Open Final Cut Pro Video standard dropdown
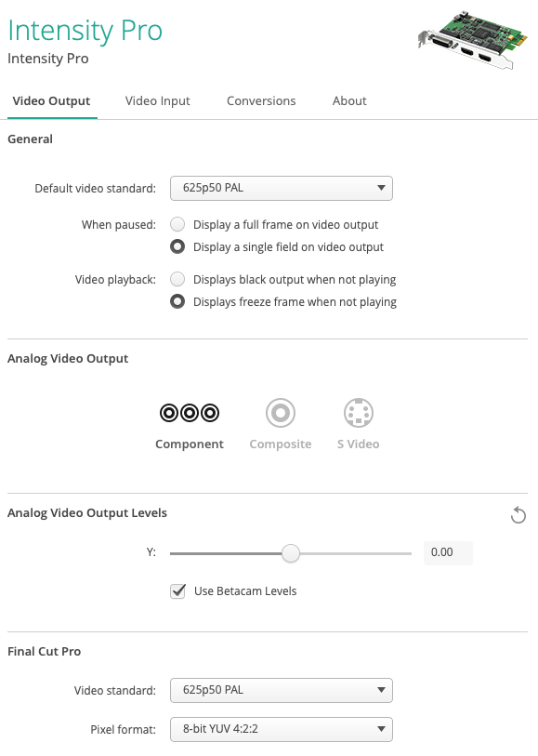The image size is (538, 756). click(x=282, y=690)
